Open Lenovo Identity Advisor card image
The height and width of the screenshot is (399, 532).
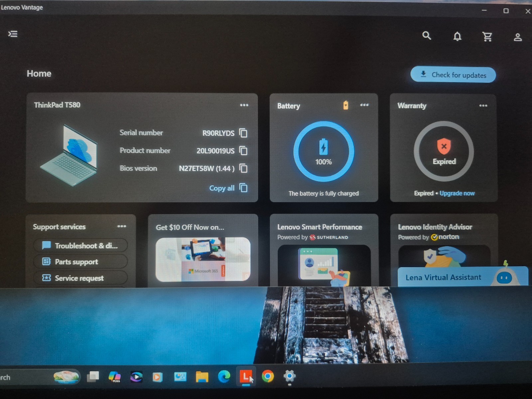pyautogui.click(x=444, y=256)
